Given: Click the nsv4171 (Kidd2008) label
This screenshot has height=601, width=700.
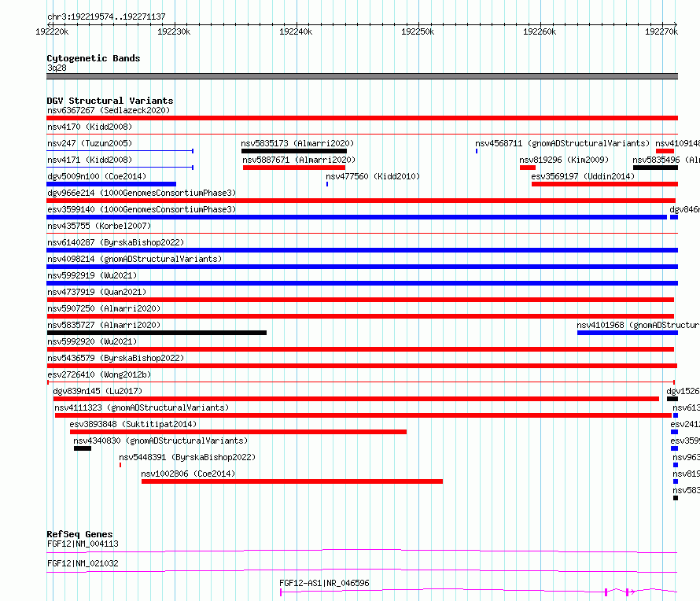Looking at the screenshot, I should click(x=90, y=160).
